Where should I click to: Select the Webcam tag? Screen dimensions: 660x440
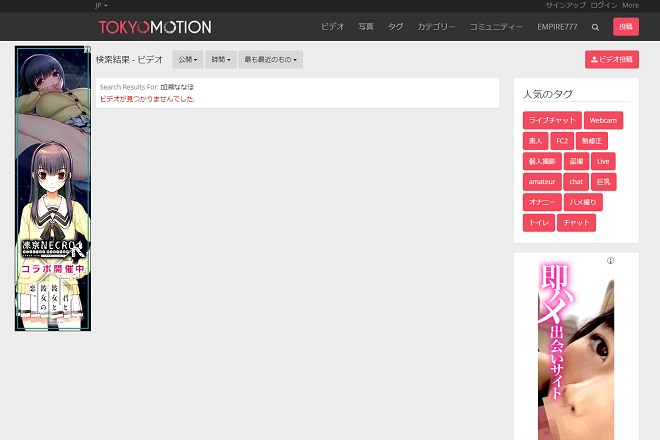[x=603, y=120]
